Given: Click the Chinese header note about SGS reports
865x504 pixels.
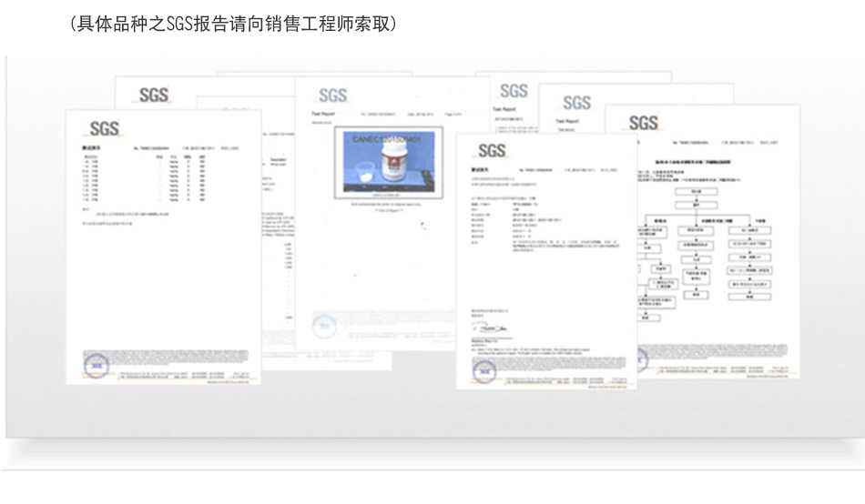Looking at the screenshot, I should [x=232, y=24].
